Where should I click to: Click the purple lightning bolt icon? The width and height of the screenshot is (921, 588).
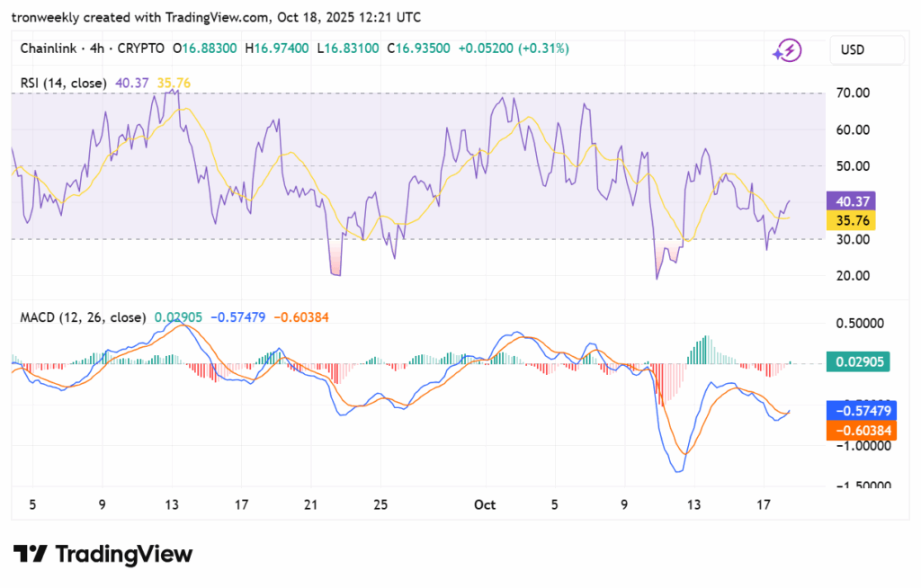pyautogui.click(x=787, y=50)
